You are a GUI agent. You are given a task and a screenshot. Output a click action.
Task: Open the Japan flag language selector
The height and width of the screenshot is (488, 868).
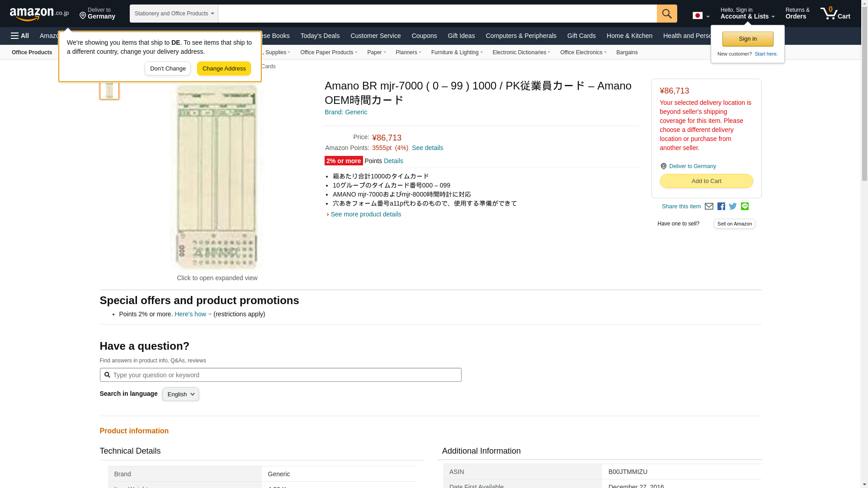(701, 16)
